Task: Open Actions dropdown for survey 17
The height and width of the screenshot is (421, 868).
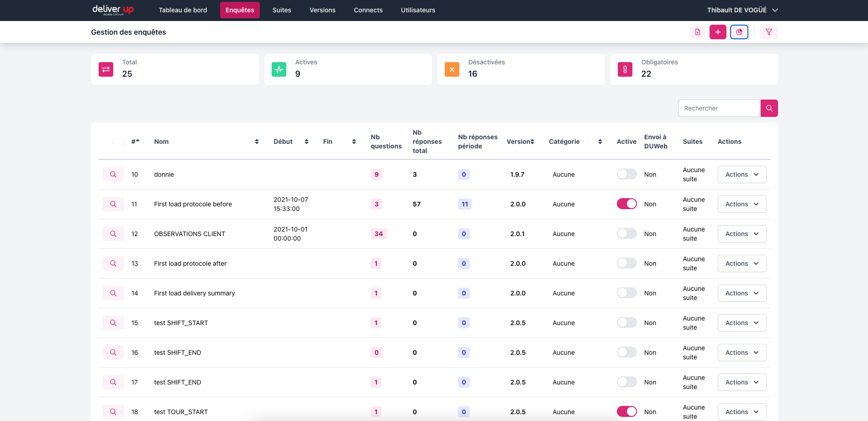Action: 742,382
